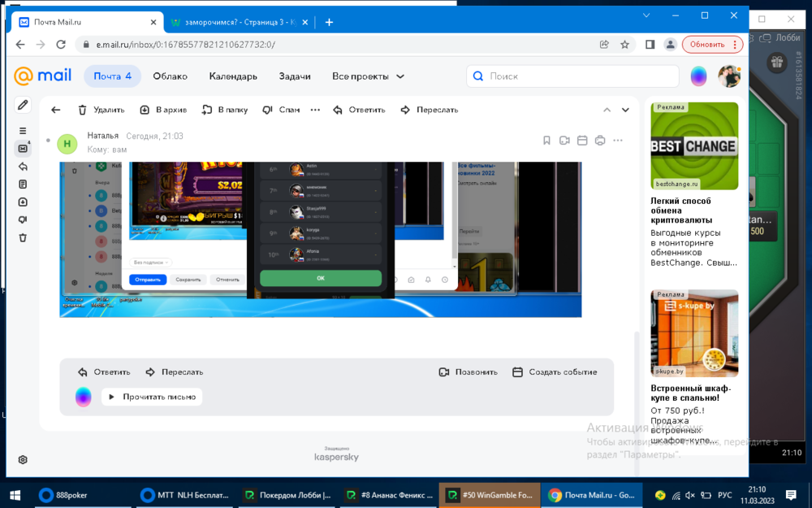Viewport: 812px width, 508px height.
Task: Click the calendar event icon in message header
Action: [x=582, y=141]
